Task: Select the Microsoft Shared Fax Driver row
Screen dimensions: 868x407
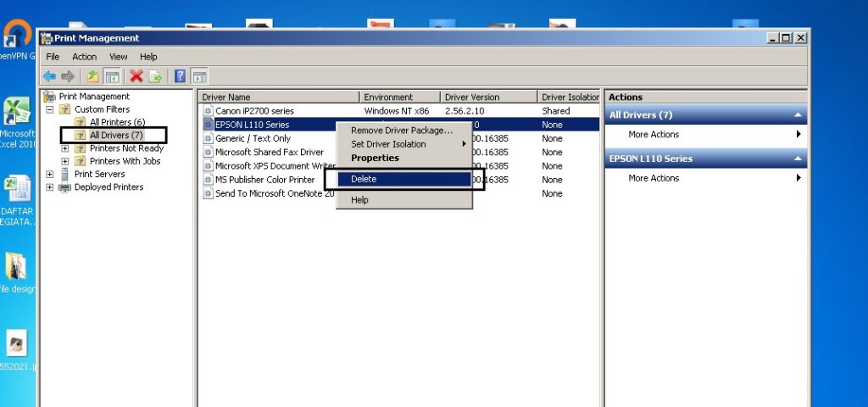Action: click(399, 153)
